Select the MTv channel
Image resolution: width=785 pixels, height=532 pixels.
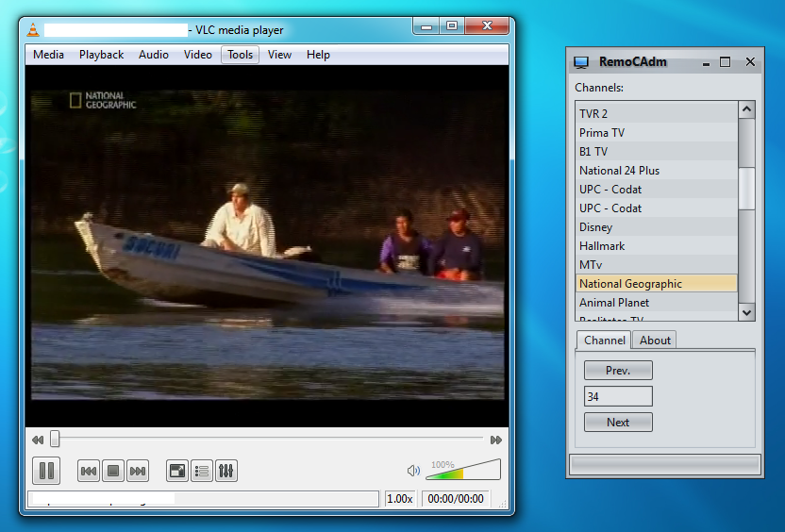657,265
